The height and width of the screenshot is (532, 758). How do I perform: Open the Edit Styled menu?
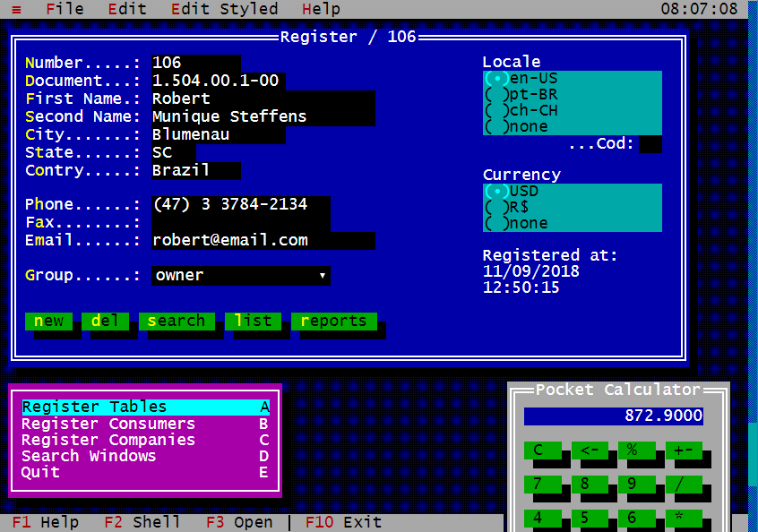click(x=224, y=9)
